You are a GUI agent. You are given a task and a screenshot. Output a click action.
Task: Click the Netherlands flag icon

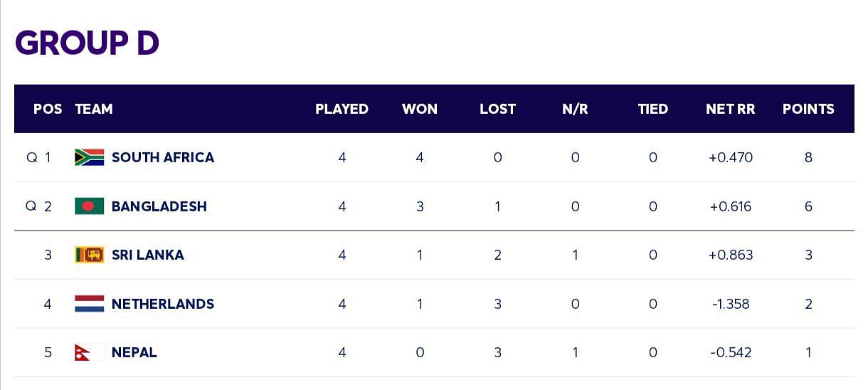point(90,304)
